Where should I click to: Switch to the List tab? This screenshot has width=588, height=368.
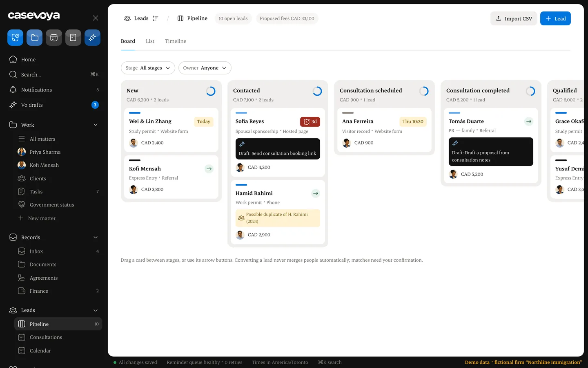coord(150,41)
